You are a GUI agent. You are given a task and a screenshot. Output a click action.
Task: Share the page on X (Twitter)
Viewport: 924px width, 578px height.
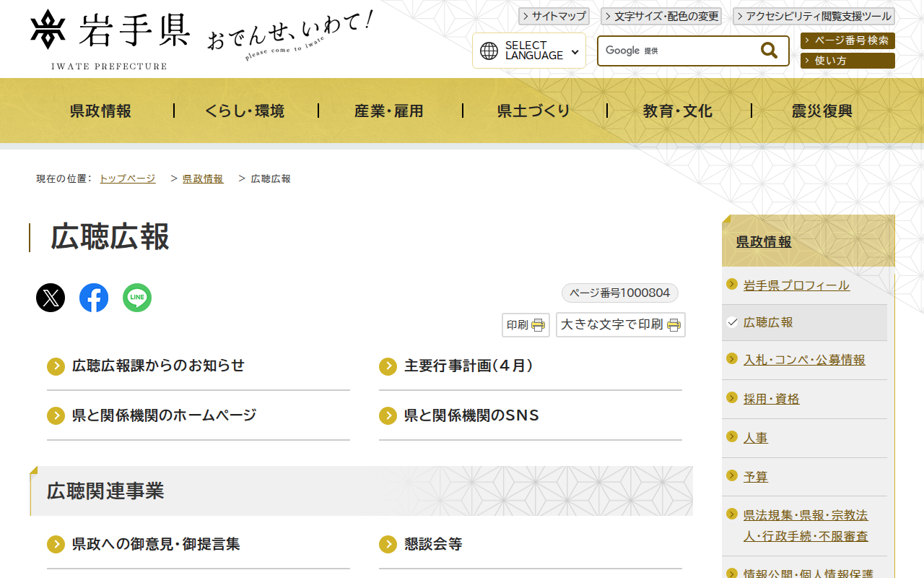(x=50, y=297)
